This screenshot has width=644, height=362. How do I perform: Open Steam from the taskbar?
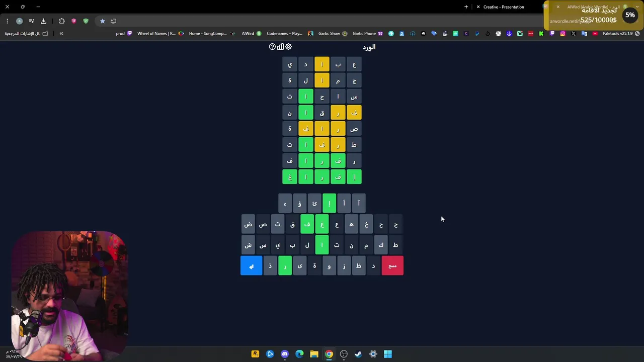tap(358, 354)
